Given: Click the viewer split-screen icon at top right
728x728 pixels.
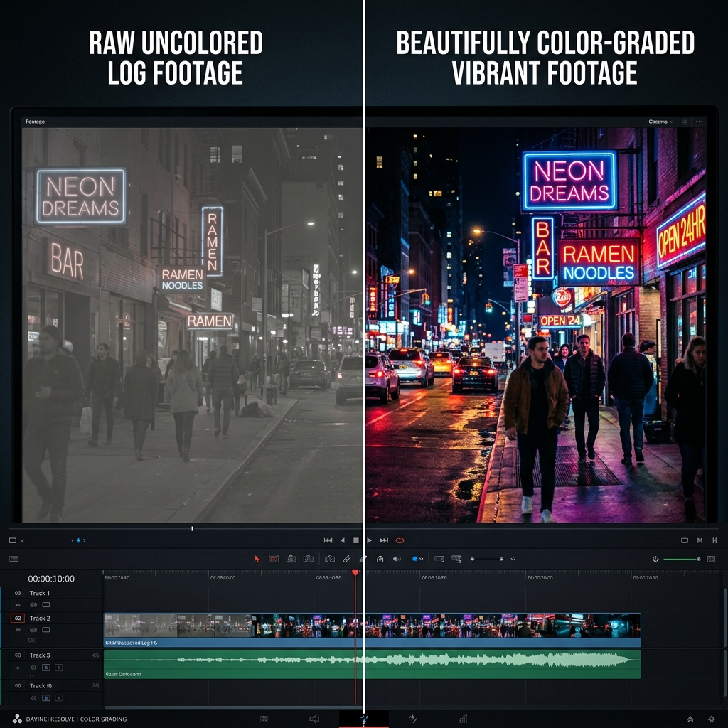Looking at the screenshot, I should pyautogui.click(x=685, y=122).
